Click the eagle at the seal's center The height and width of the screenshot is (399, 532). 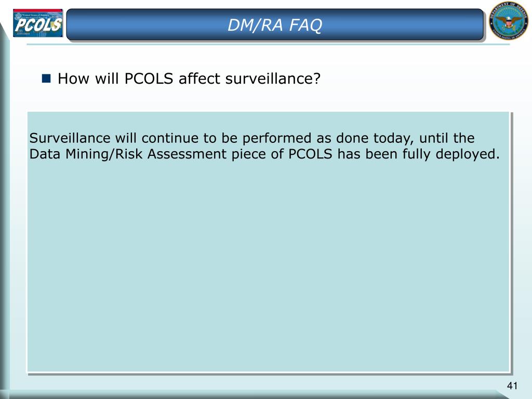click(508, 22)
